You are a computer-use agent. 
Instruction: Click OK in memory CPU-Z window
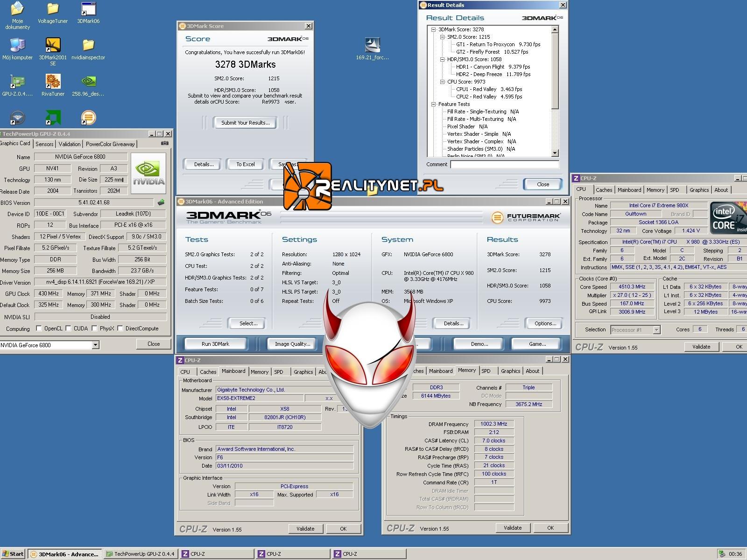point(550,528)
